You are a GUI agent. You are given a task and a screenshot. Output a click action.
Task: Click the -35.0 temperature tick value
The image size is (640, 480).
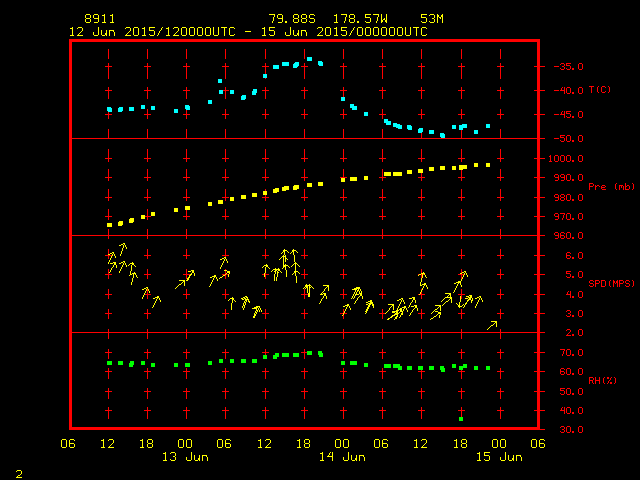(x=563, y=67)
